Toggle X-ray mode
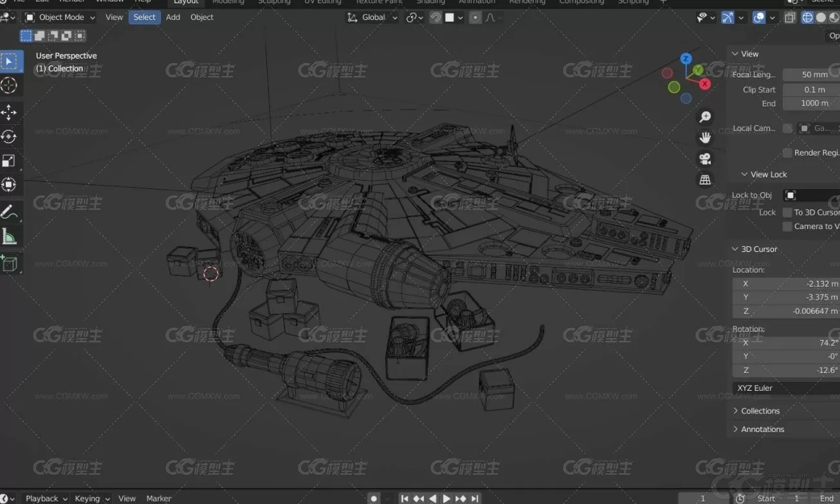Viewport: 840px width, 504px height. pos(790,18)
